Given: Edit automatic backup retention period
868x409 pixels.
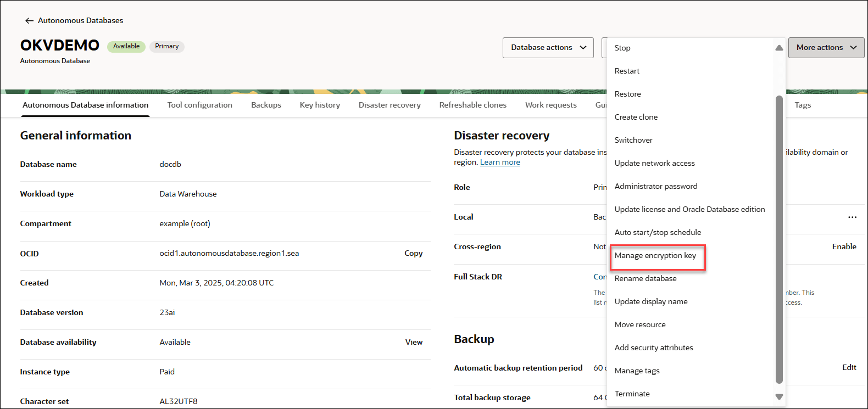Looking at the screenshot, I should 849,368.
